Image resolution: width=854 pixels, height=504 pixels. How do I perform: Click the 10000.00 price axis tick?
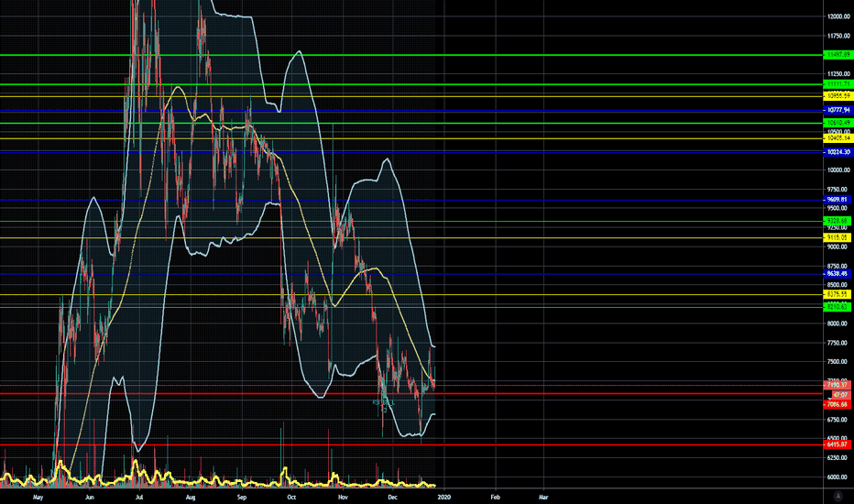click(838, 170)
